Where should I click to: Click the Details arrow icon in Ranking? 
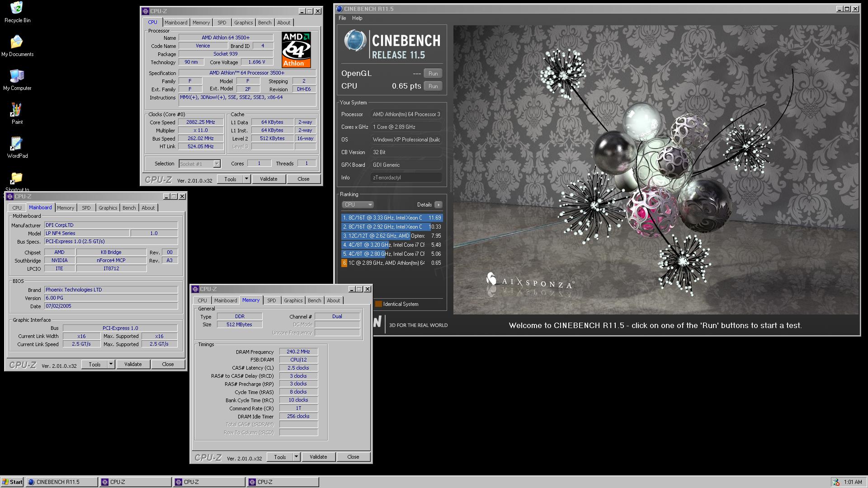[x=438, y=205]
